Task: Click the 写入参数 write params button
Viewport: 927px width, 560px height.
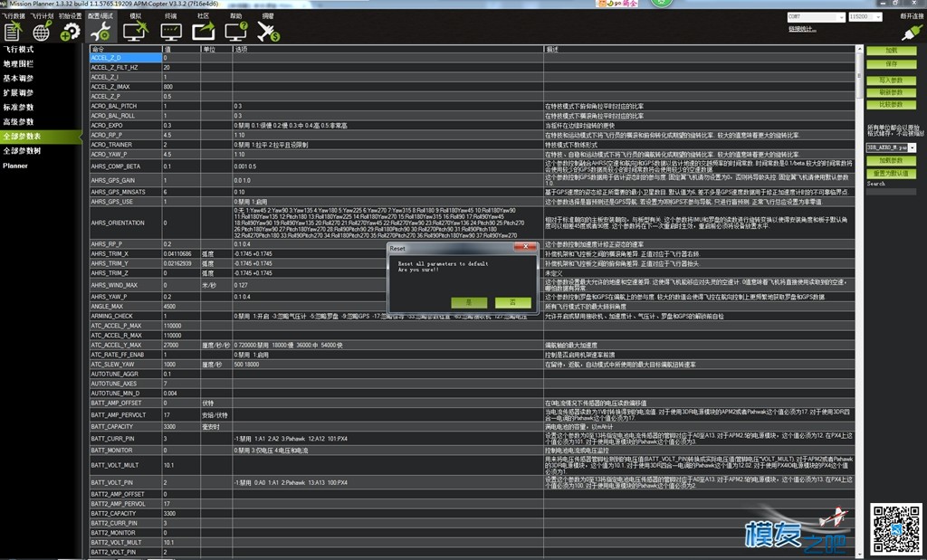Action: [x=892, y=81]
